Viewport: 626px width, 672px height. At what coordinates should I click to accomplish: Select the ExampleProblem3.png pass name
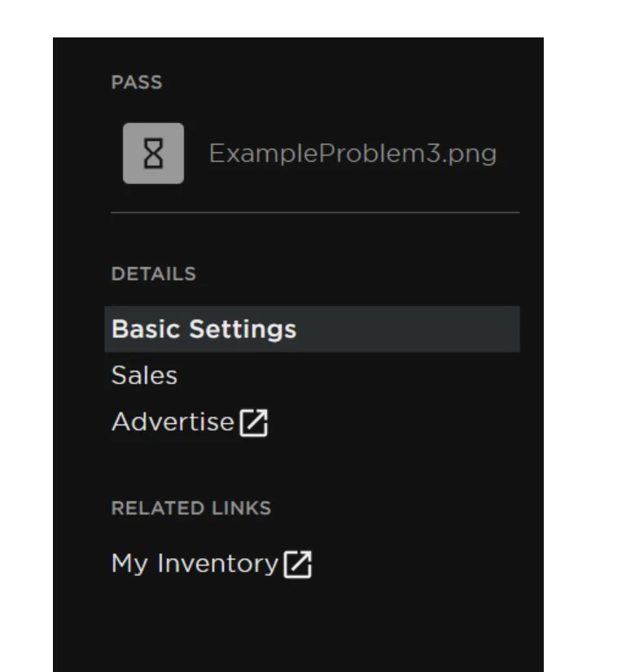click(x=352, y=153)
